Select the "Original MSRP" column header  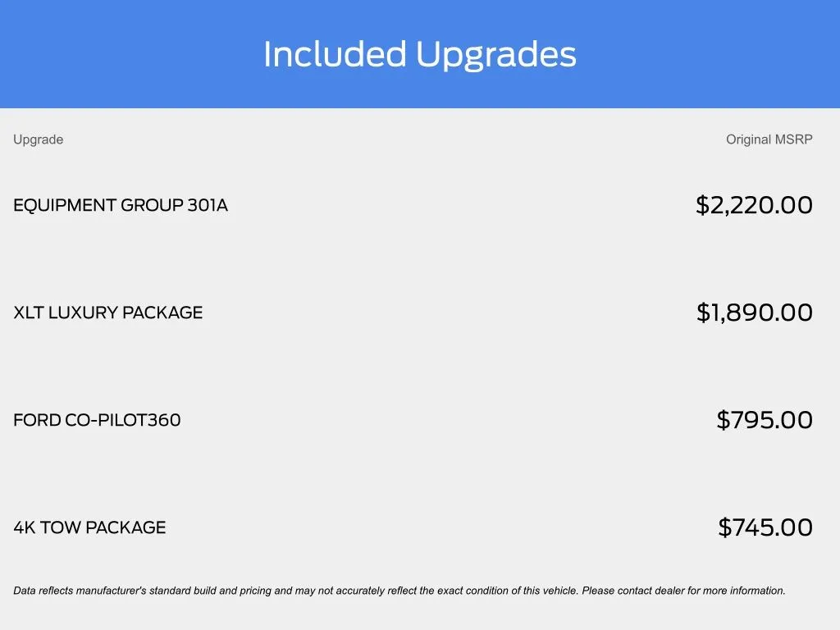pyautogui.click(x=769, y=139)
